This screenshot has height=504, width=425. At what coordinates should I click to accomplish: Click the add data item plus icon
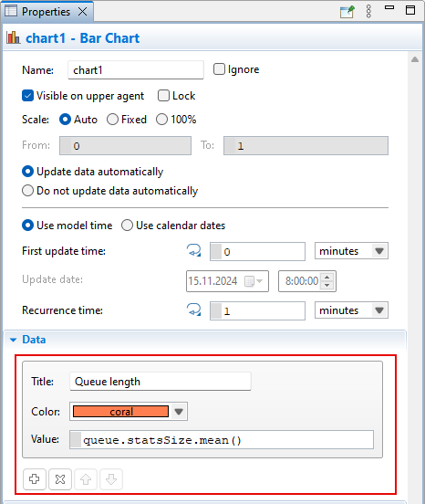35,479
